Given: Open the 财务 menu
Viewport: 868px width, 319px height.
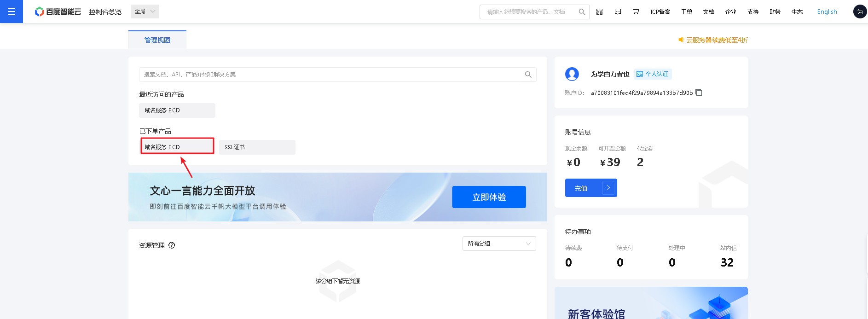Looking at the screenshot, I should (x=775, y=12).
